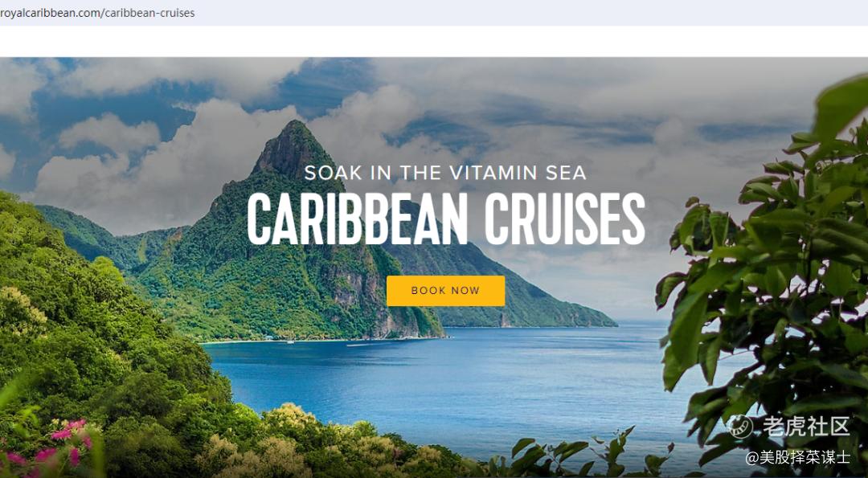Click the SOAK IN THE VITAMIN SEA tagline
Viewport: 868px width, 478px height.
[x=445, y=174]
